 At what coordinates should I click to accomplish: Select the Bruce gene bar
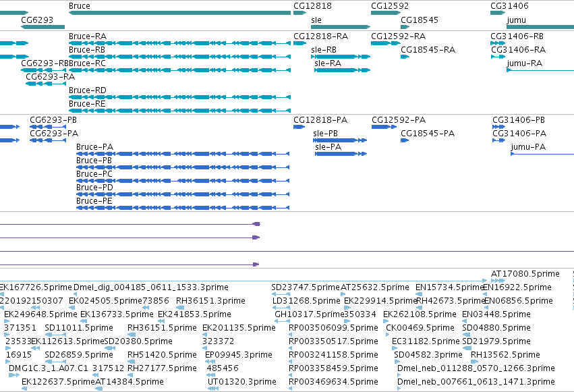click(179, 13)
